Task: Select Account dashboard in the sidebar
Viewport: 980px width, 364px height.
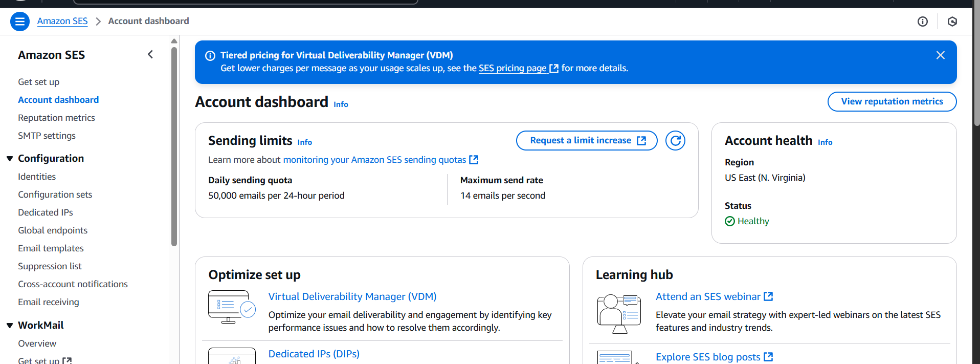Action: pos(58,100)
